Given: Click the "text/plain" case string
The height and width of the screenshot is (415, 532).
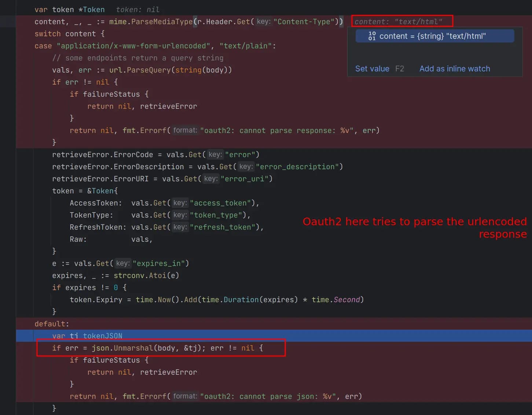Looking at the screenshot, I should point(246,46).
